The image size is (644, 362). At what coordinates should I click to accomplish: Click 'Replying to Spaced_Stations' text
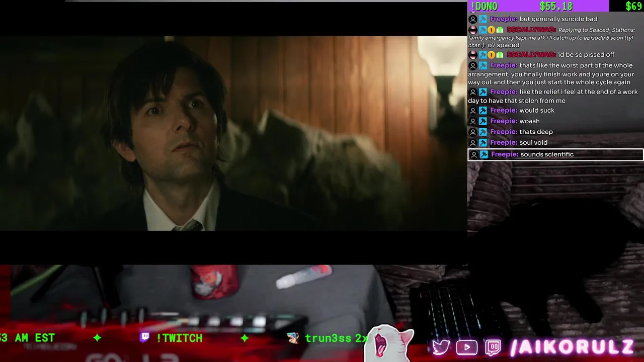[x=597, y=30]
